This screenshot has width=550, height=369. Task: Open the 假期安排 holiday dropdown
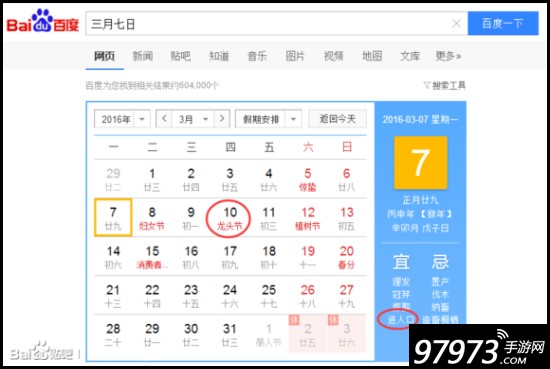(x=269, y=119)
